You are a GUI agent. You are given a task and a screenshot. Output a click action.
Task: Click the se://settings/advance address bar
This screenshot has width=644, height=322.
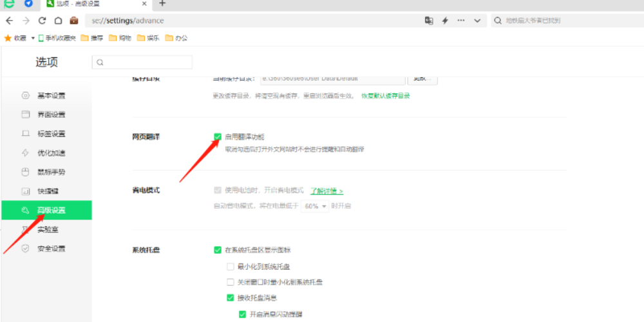[254, 21]
